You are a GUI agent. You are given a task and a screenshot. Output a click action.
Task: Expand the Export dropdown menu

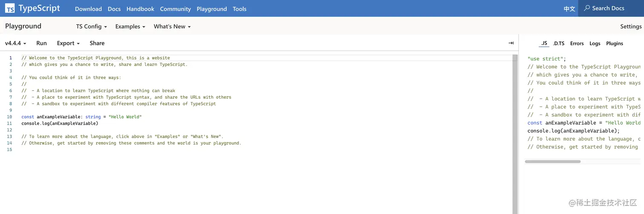pyautogui.click(x=68, y=43)
